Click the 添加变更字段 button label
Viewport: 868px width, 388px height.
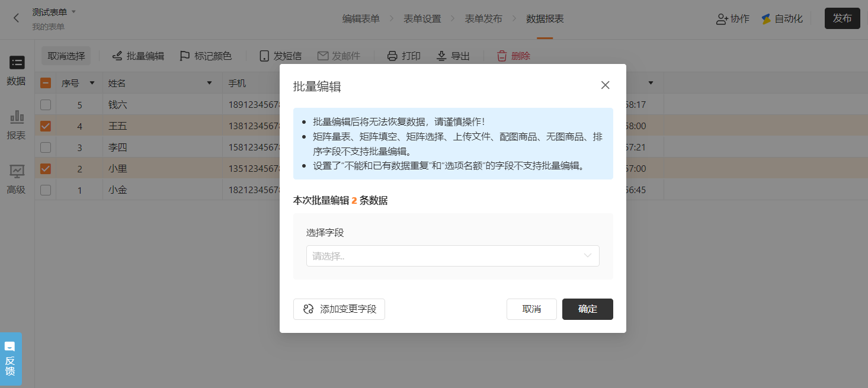(348, 309)
